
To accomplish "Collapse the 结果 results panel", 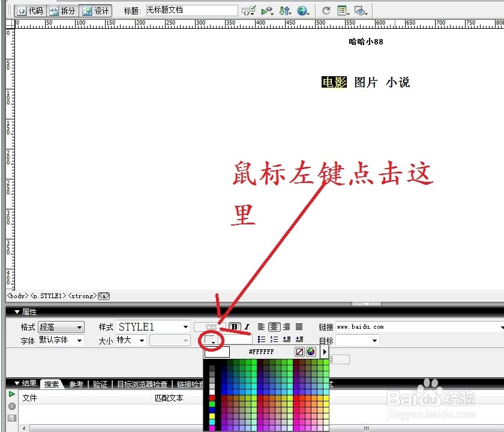I will [17, 383].
